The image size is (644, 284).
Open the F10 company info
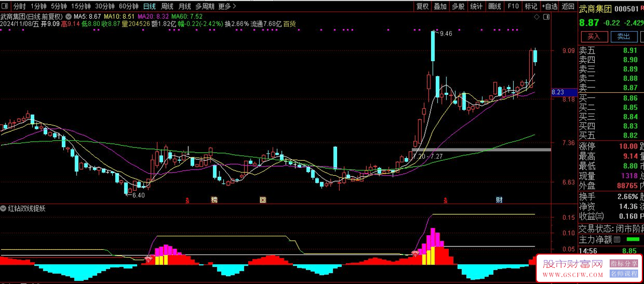click(513, 6)
